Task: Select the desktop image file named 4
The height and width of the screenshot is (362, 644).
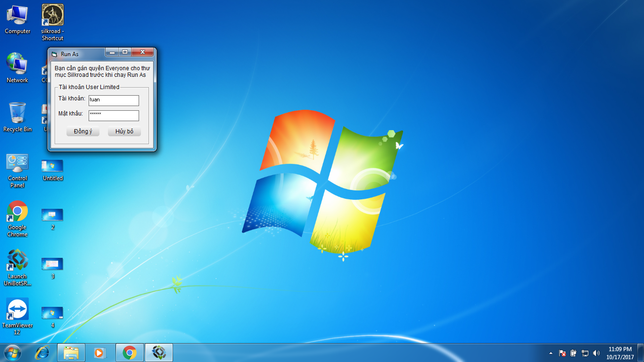Action: (x=52, y=317)
